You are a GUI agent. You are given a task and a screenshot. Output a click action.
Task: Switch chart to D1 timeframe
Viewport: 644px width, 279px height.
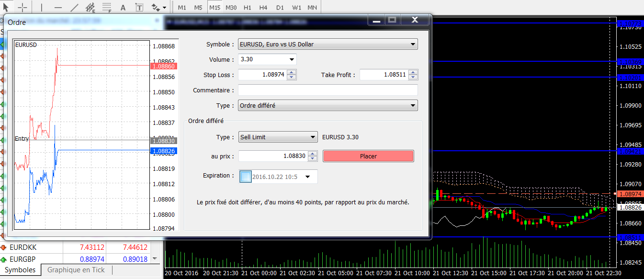coord(280,8)
